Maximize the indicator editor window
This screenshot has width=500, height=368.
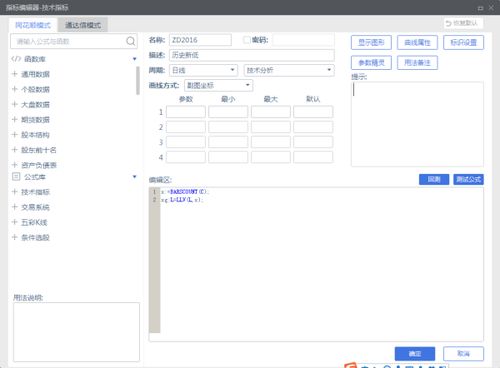point(480,8)
